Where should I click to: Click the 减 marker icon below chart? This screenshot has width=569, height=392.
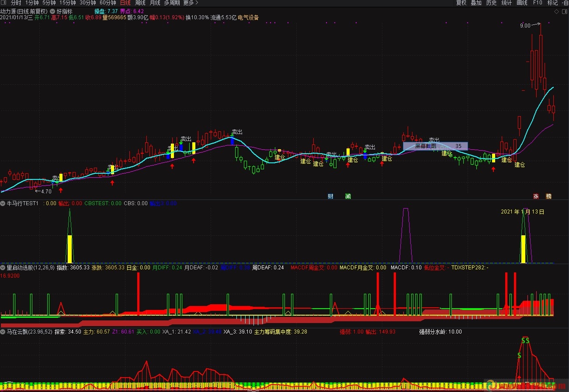(348, 196)
